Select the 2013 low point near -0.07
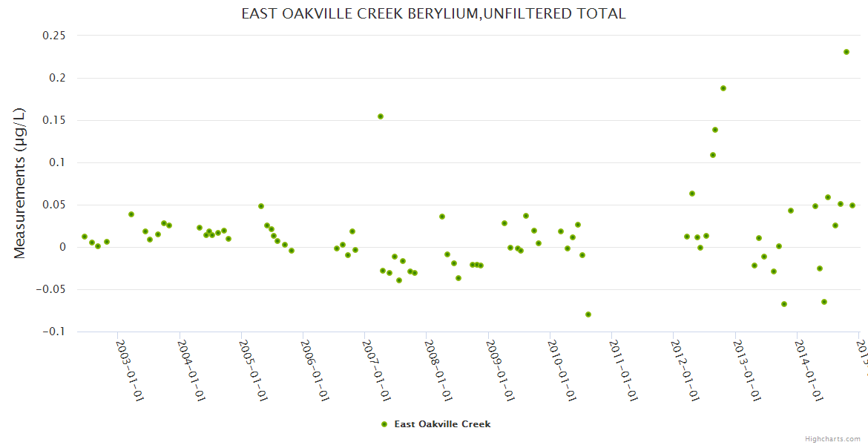This screenshot has width=868, height=445. [784, 304]
